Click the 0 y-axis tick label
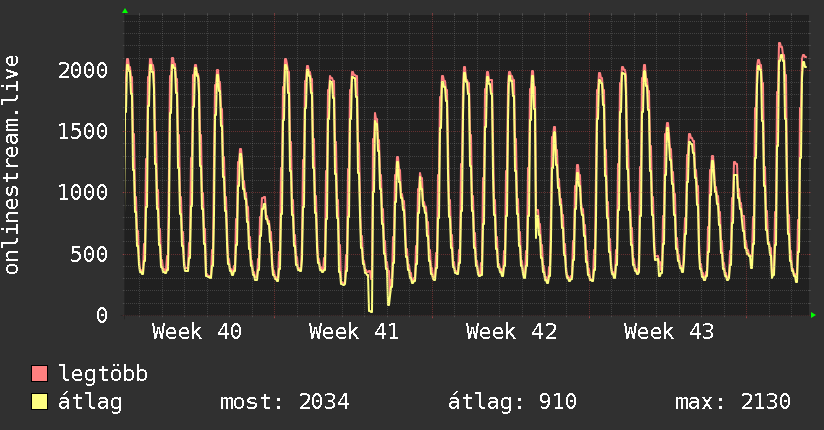The height and width of the screenshot is (430, 824). point(102,315)
